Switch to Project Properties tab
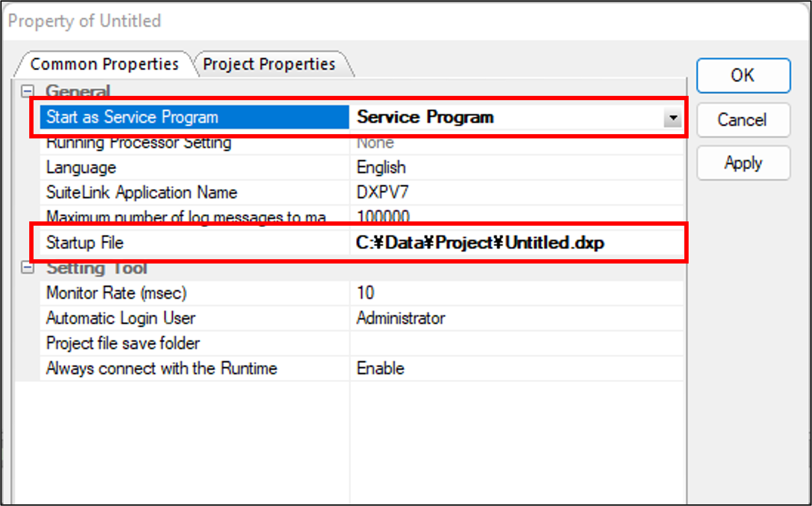 pyautogui.click(x=269, y=64)
